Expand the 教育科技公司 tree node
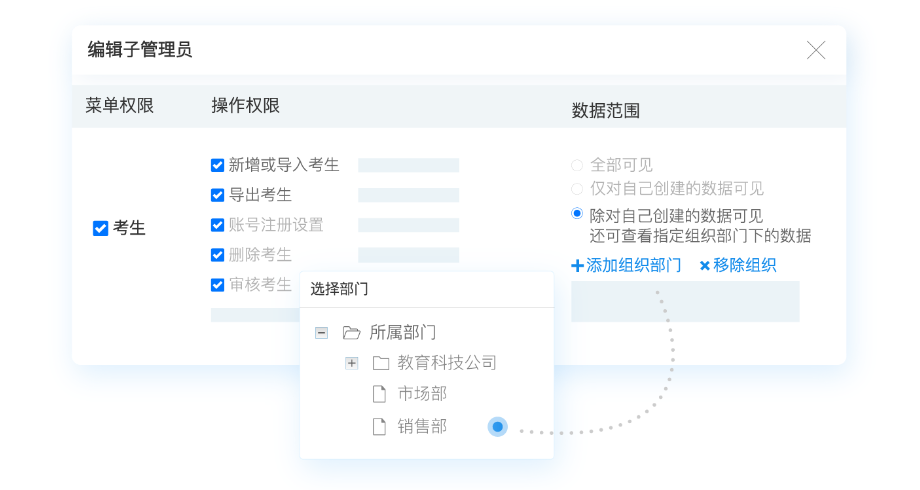Screen dimensions: 920x490 [x=351, y=363]
